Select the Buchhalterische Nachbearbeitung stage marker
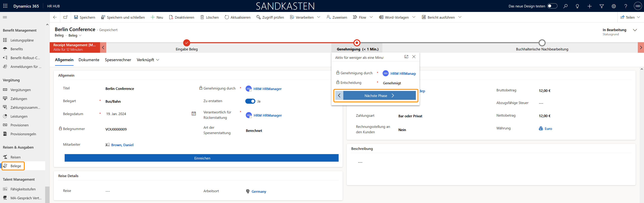 (542, 43)
